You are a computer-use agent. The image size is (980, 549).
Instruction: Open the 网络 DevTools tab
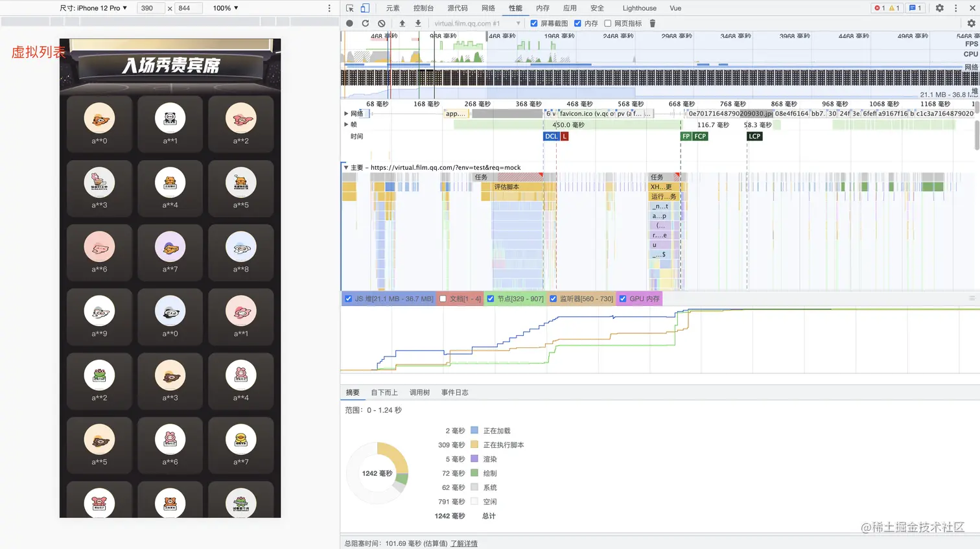coord(488,8)
